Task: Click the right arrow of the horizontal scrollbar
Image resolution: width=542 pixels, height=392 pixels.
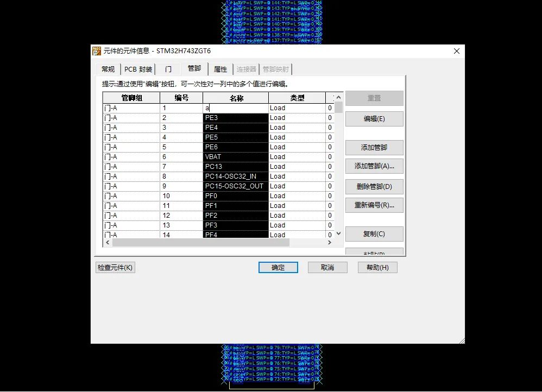Action: [330, 243]
